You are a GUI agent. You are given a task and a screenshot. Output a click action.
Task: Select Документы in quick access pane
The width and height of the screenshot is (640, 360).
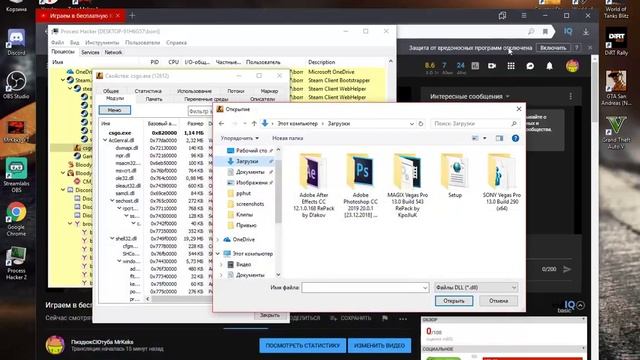250,172
